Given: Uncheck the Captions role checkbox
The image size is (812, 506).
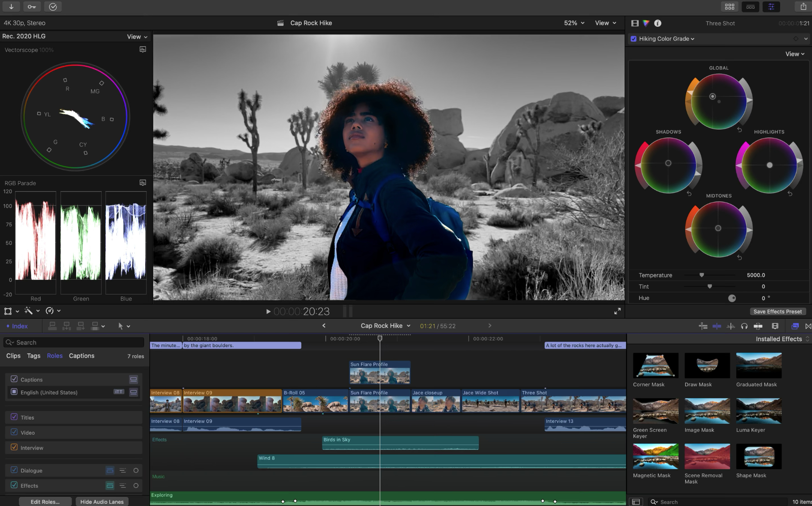Looking at the screenshot, I should [14, 379].
